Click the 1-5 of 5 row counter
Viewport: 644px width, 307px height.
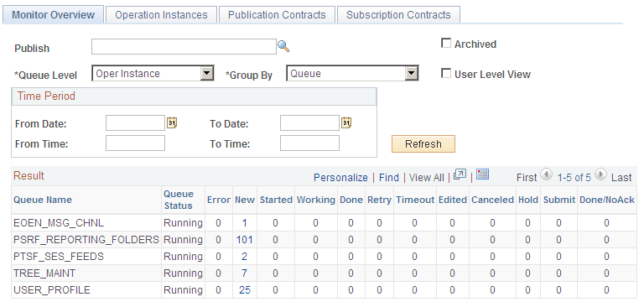574,178
